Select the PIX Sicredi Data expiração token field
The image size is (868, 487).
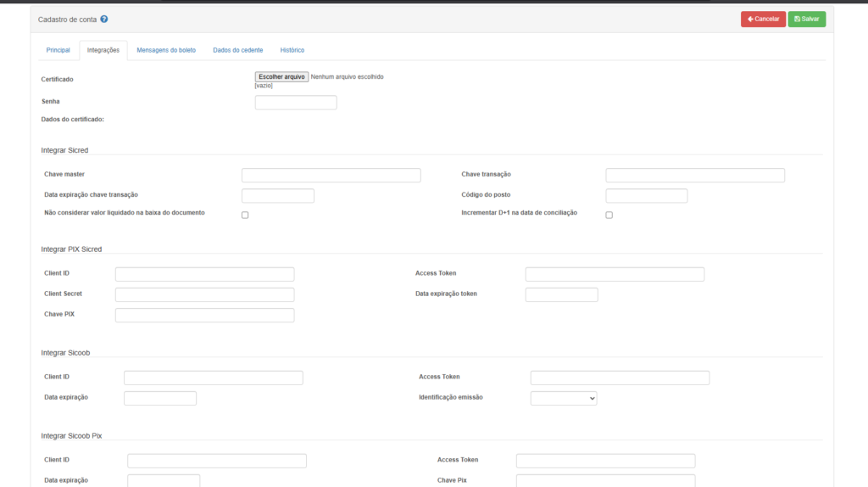[x=561, y=294]
